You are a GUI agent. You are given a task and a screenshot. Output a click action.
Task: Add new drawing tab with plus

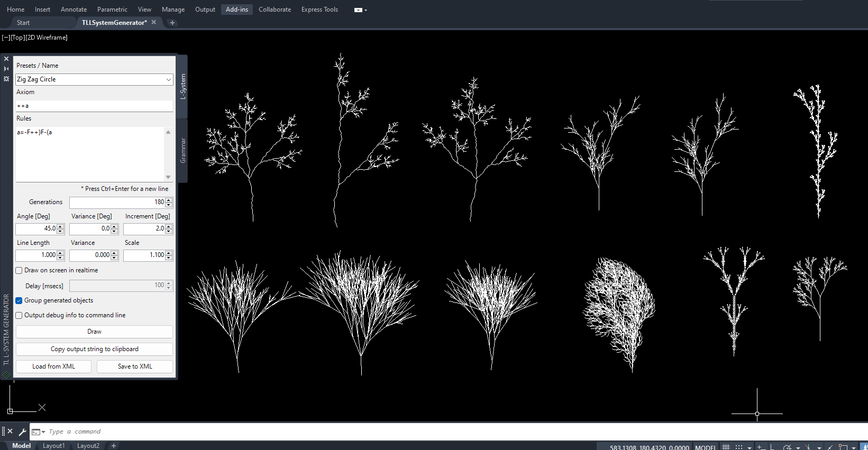coord(172,23)
